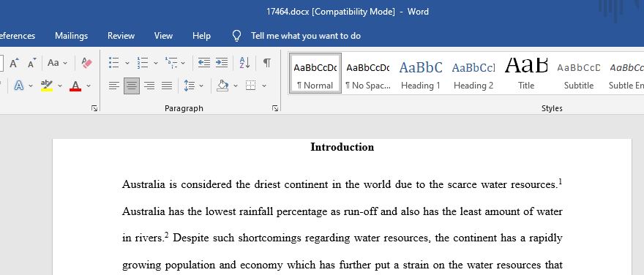Viewport: 644px width, 275px height.
Task: Click the Tell me what you want search box
Action: (306, 36)
